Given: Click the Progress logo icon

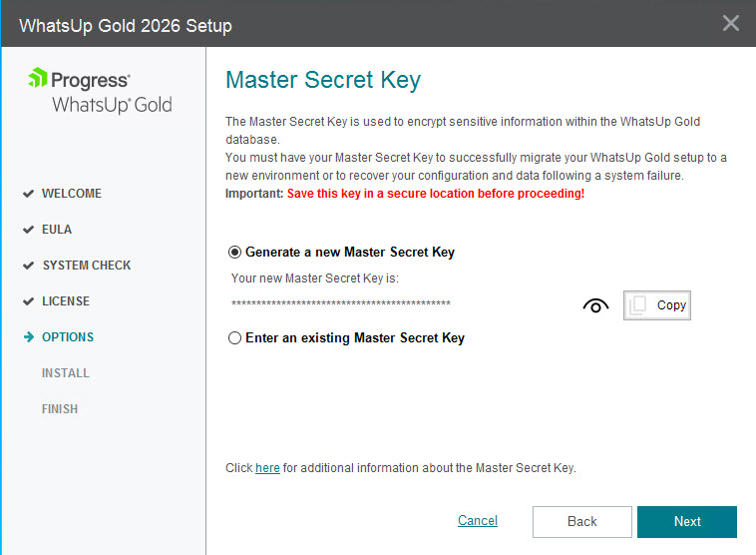Looking at the screenshot, I should tap(38, 78).
